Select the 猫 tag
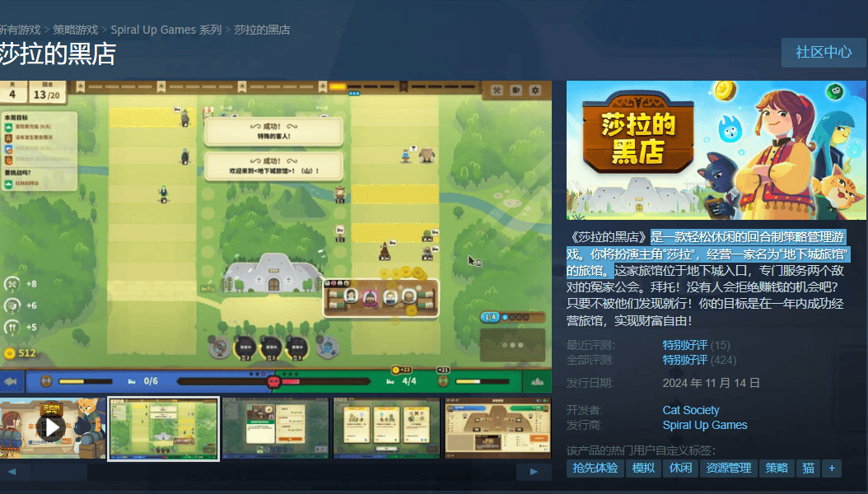The height and width of the screenshot is (494, 868). tap(808, 468)
